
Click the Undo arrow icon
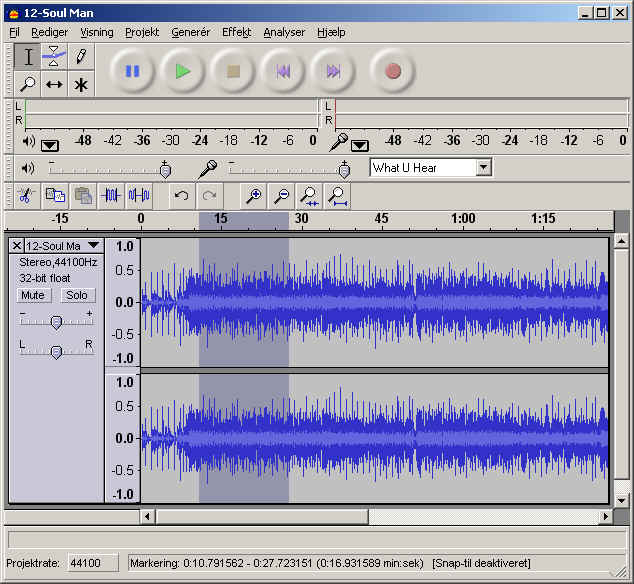(x=181, y=195)
